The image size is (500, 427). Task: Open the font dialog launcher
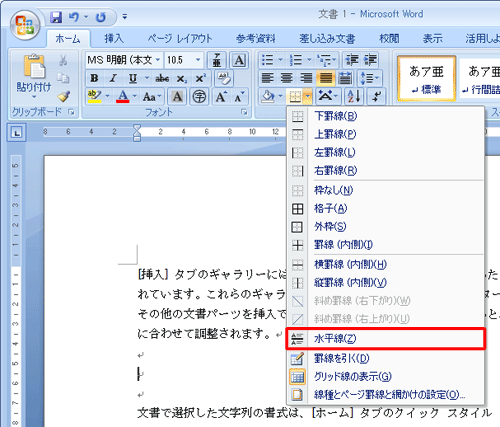245,113
